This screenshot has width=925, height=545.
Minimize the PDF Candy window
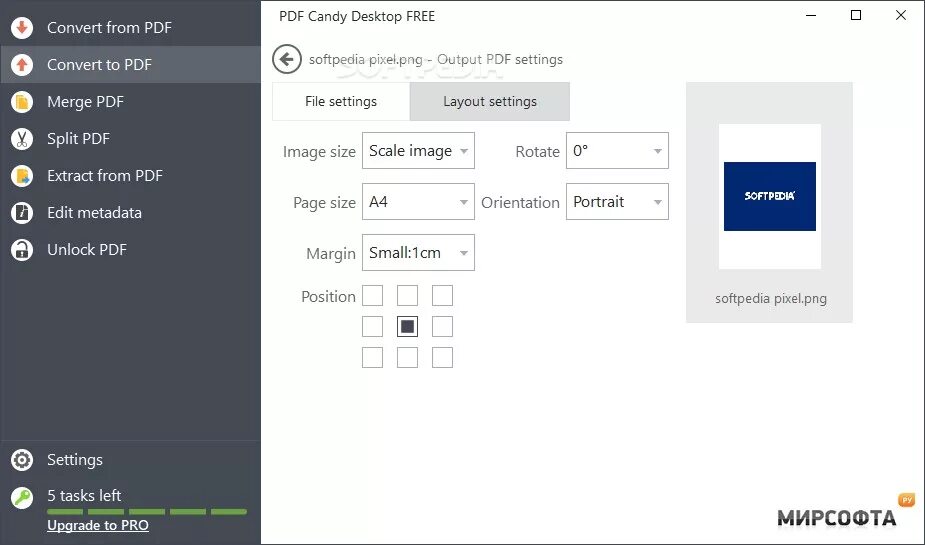(x=811, y=15)
